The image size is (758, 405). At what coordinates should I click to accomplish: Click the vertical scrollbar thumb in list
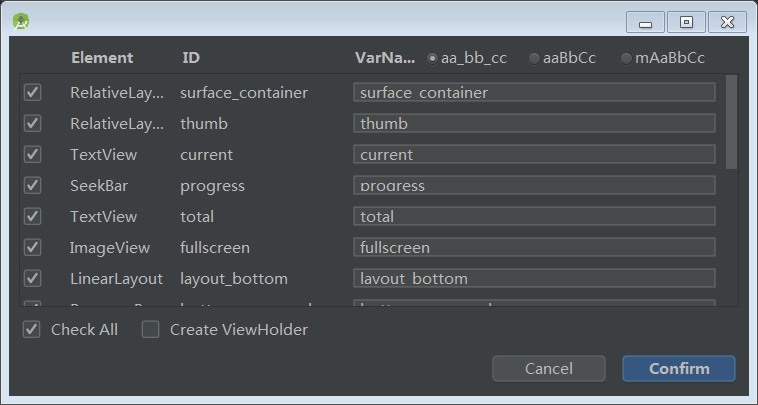(731, 122)
